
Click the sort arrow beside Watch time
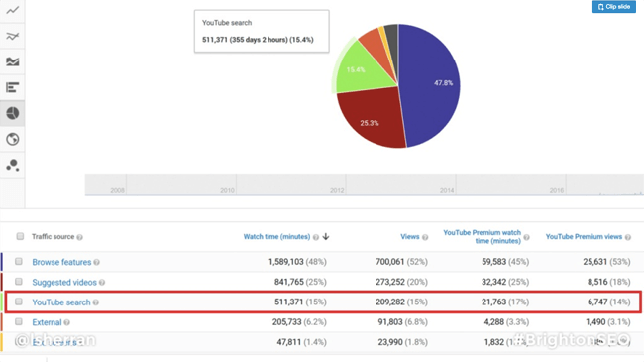(326, 236)
